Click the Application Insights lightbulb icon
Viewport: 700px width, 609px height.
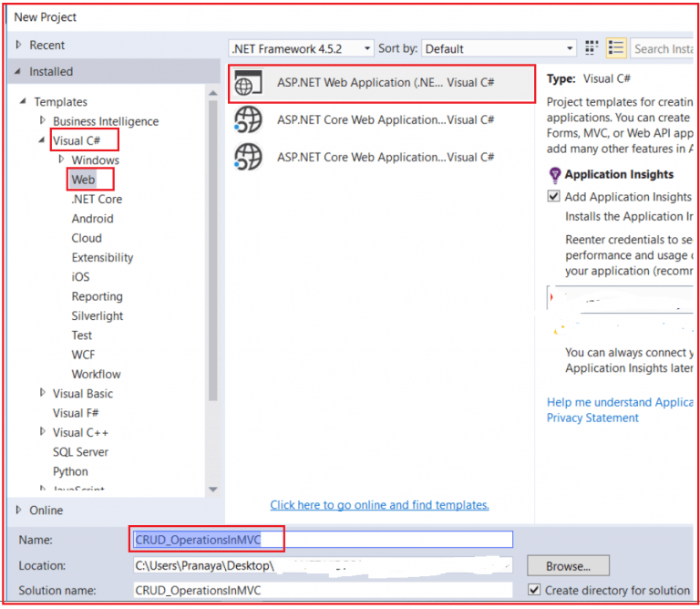(x=554, y=175)
